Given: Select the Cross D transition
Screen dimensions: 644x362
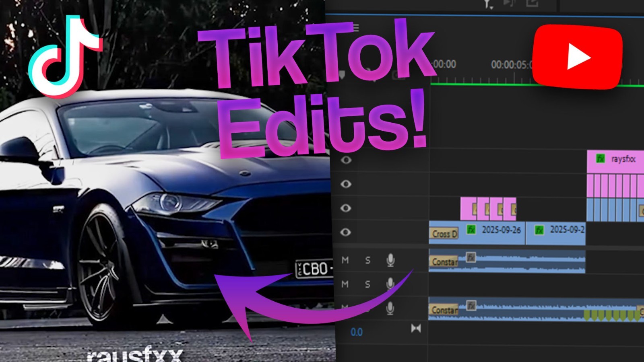Looking at the screenshot, I should coord(444,234).
